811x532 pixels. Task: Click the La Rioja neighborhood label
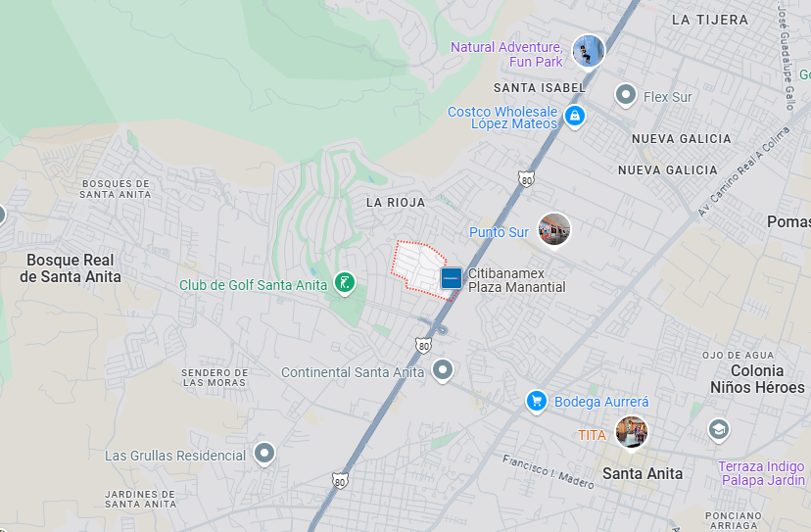click(396, 203)
